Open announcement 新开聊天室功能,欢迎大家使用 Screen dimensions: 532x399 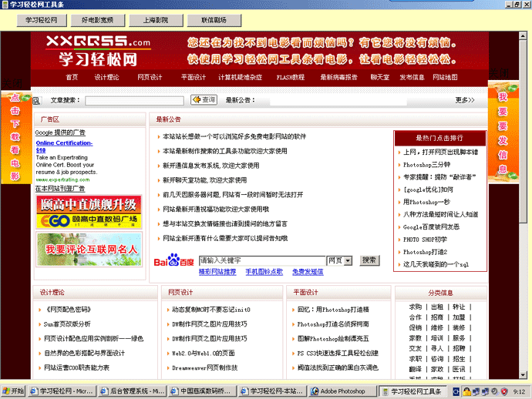[x=204, y=180]
